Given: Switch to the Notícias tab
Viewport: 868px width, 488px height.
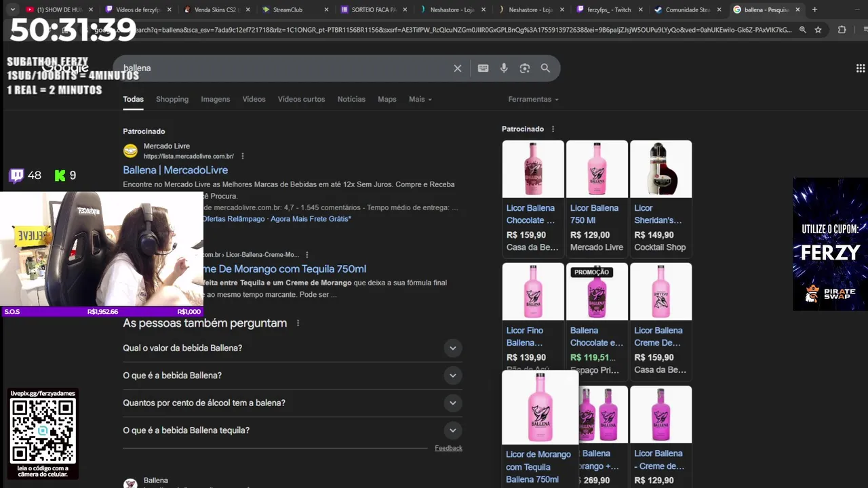Looking at the screenshot, I should pos(351,99).
